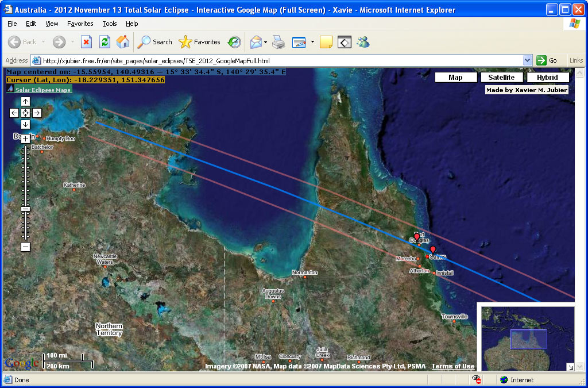Image resolution: width=588 pixels, height=388 pixels.
Task: Zoom in with the plus button
Action: pos(25,139)
